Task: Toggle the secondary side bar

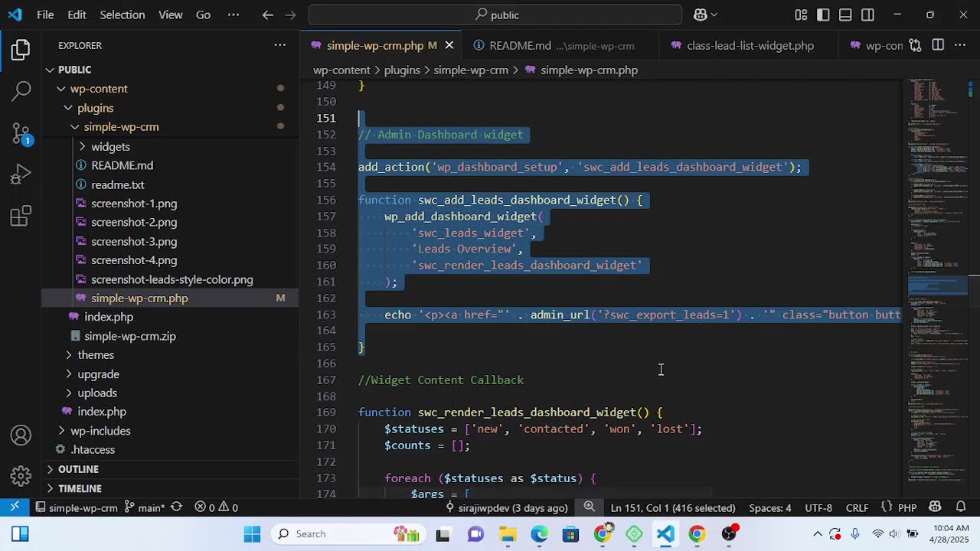Action: (867, 15)
